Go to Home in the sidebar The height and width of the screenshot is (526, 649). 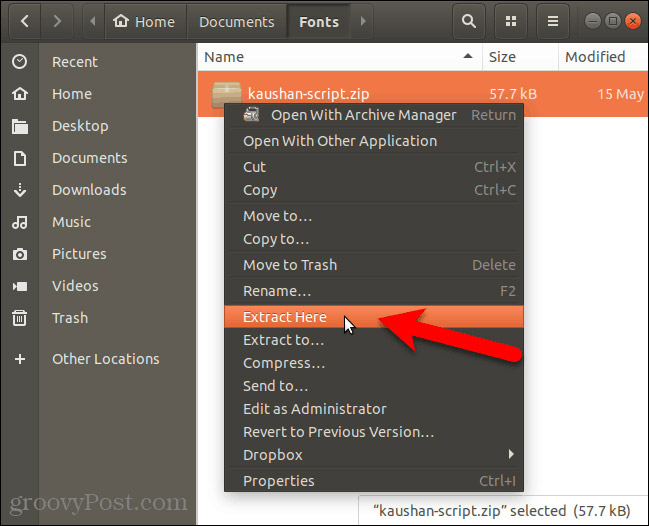[72, 94]
